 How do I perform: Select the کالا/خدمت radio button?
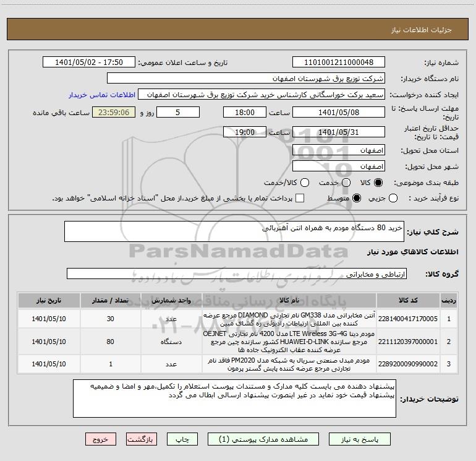click(x=305, y=183)
